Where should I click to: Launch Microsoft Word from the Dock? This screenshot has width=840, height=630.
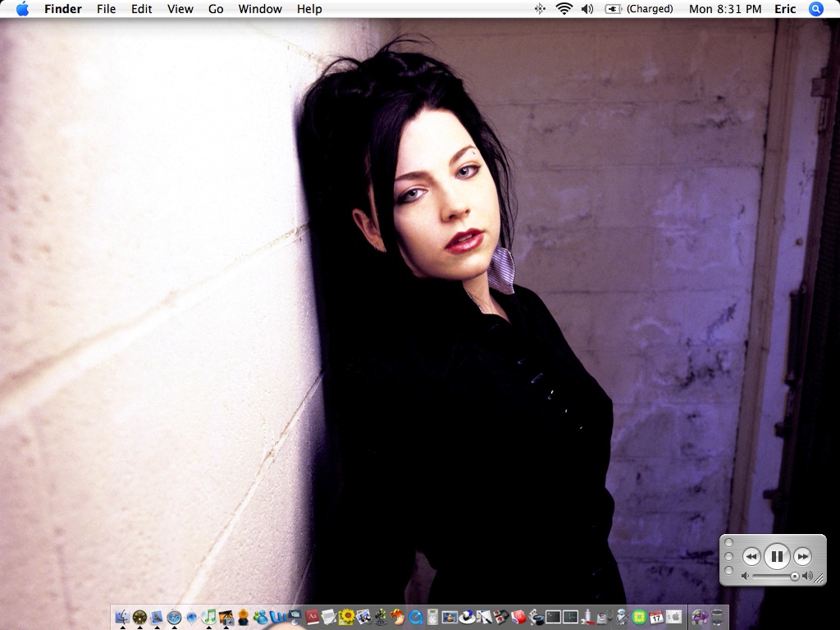[277, 617]
